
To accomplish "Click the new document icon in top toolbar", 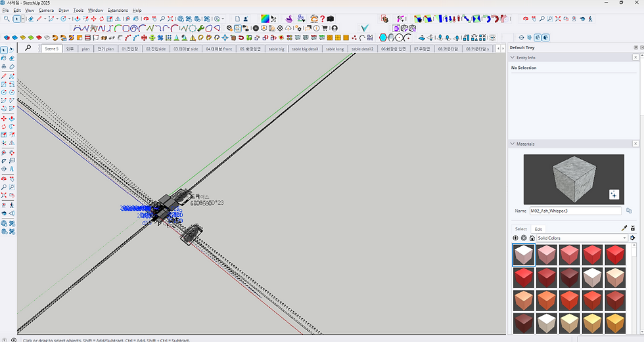I will 237,19.
